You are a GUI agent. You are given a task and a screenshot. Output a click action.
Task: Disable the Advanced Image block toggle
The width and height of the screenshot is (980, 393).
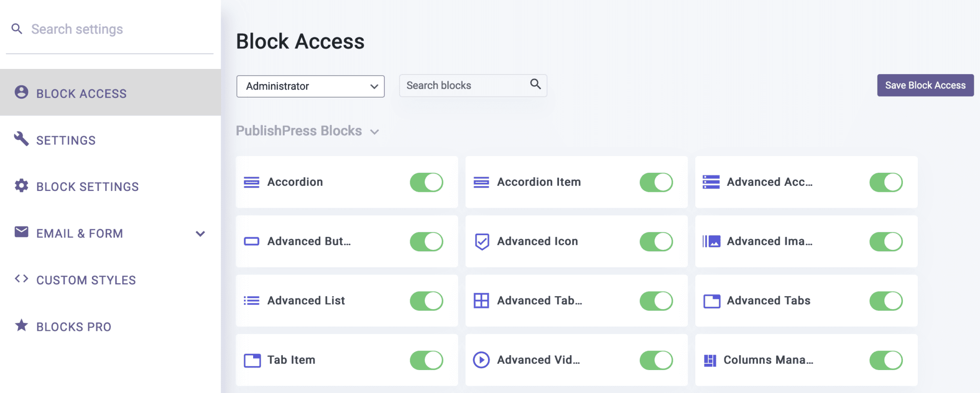(x=886, y=242)
